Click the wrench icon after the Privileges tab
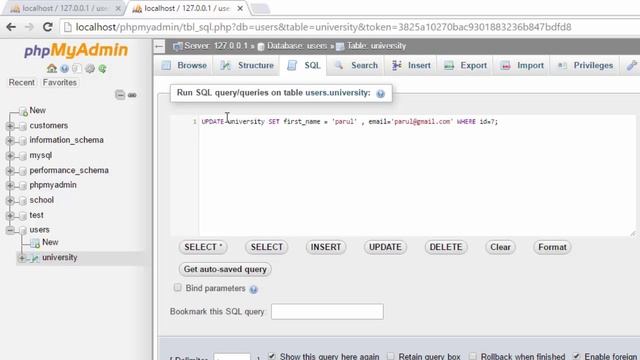The height and width of the screenshot is (360, 640). tap(631, 65)
